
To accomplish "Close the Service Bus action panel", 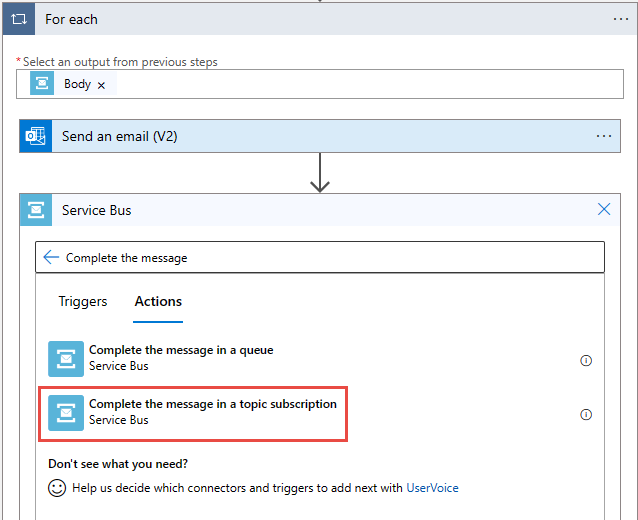I will coord(603,210).
